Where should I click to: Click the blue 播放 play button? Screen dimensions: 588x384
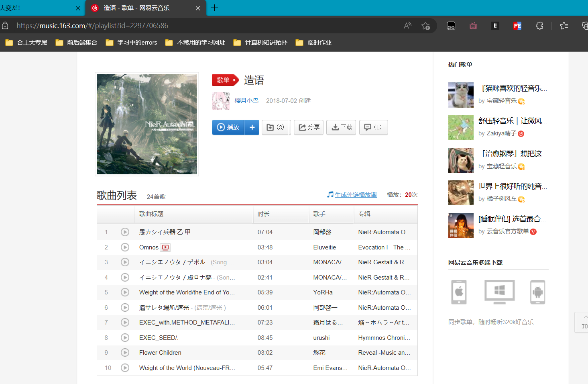pyautogui.click(x=228, y=127)
